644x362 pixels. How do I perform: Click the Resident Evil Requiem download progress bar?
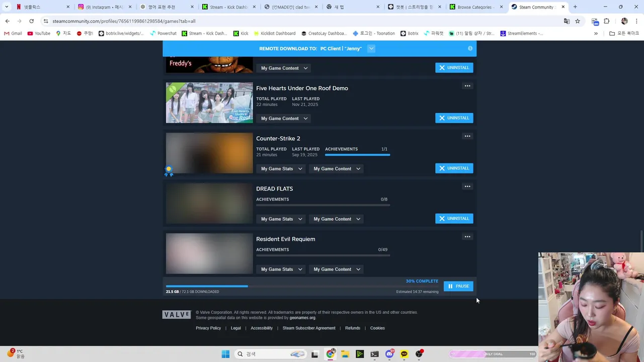302,286
